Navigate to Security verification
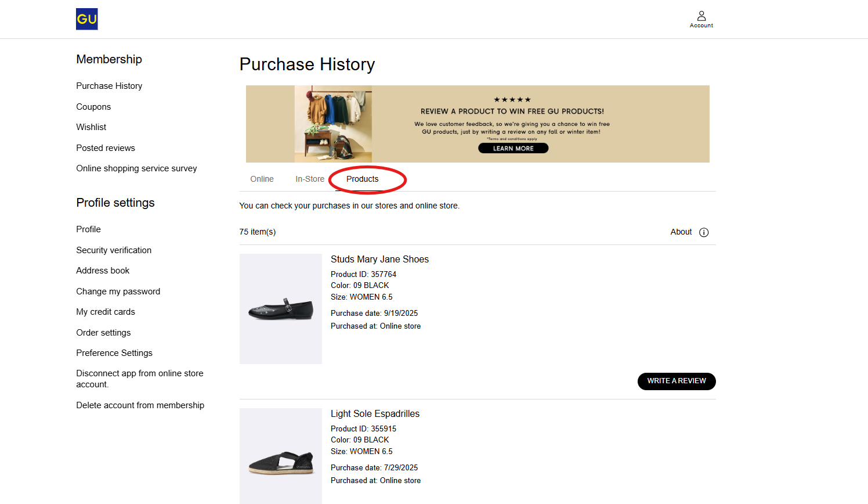 pos(114,250)
